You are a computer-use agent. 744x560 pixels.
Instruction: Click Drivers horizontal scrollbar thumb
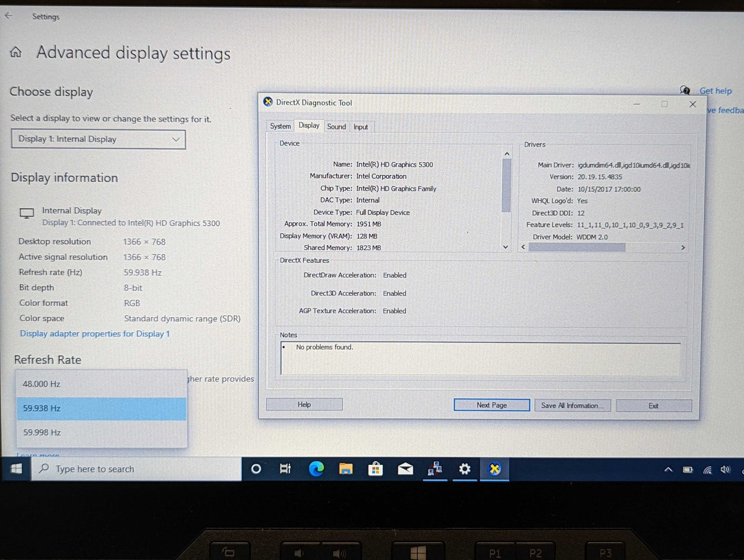pyautogui.click(x=577, y=247)
